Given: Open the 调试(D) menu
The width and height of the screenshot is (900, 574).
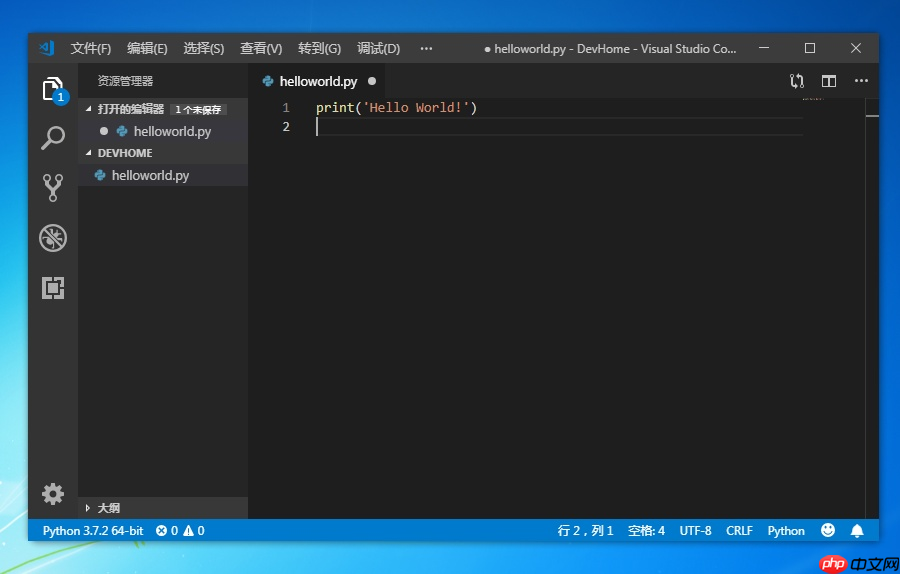Looking at the screenshot, I should [378, 49].
